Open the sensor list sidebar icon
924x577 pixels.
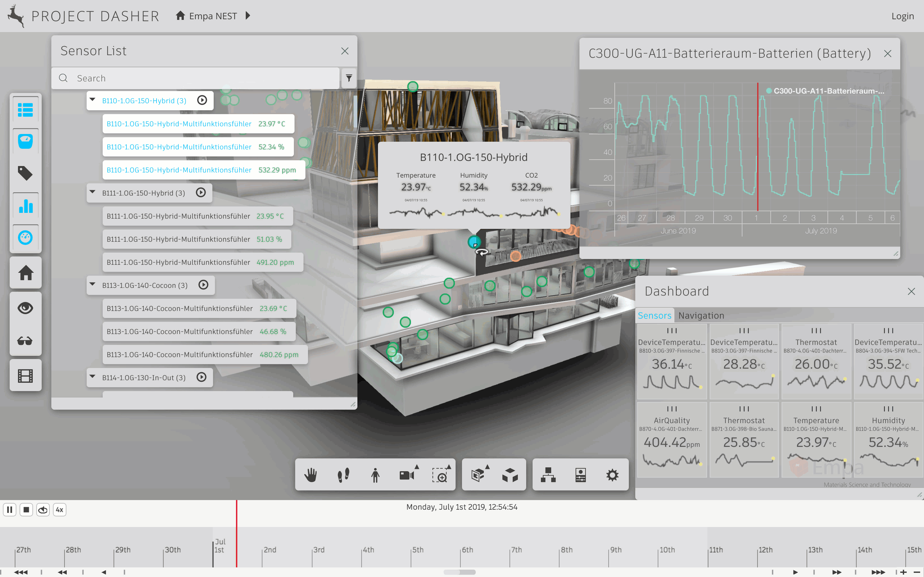point(25,110)
